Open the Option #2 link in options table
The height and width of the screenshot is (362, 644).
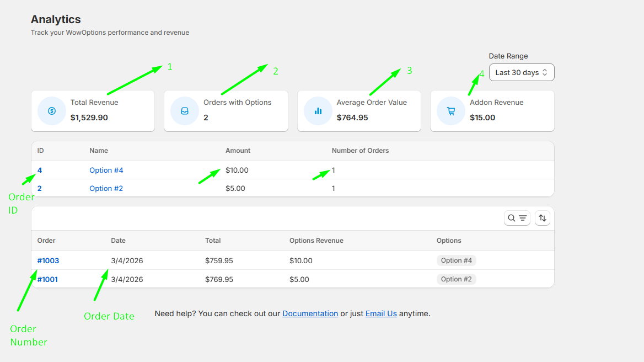[106, 189]
